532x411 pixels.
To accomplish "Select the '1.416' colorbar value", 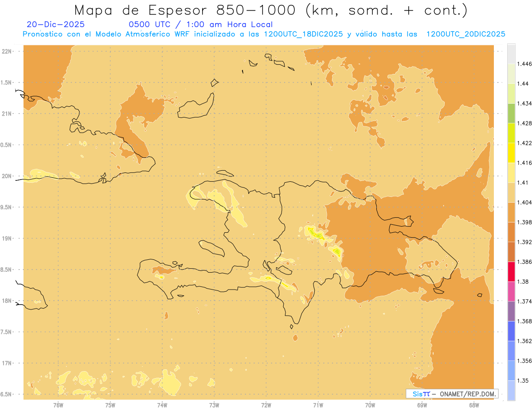I will point(524,163).
